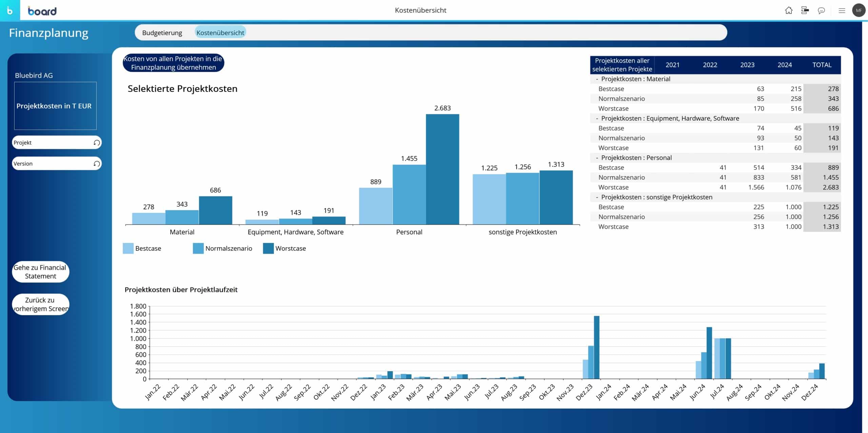This screenshot has width=868, height=433.
Task: Click the 2024 Personal Worstcase value 1.076
Action: click(793, 187)
